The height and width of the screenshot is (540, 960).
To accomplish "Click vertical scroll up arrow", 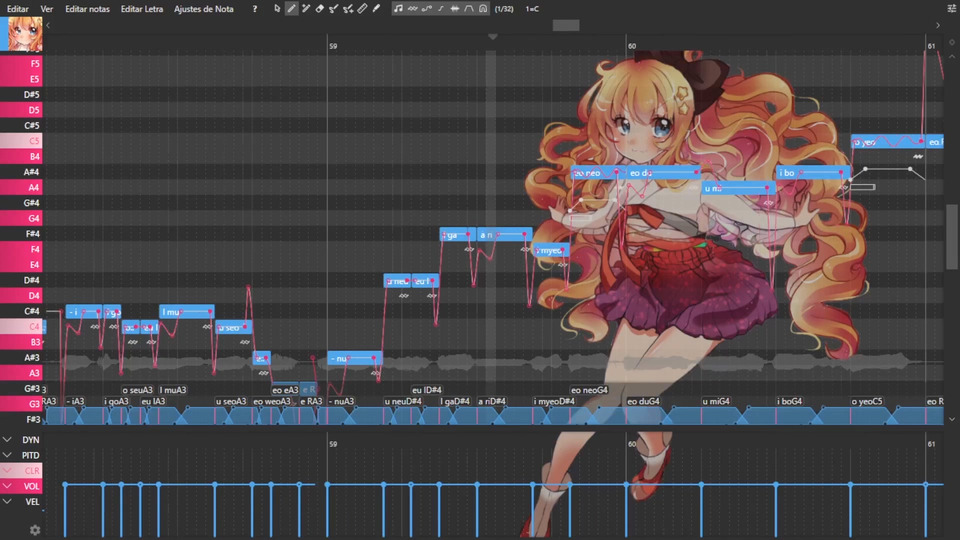I will 952,56.
